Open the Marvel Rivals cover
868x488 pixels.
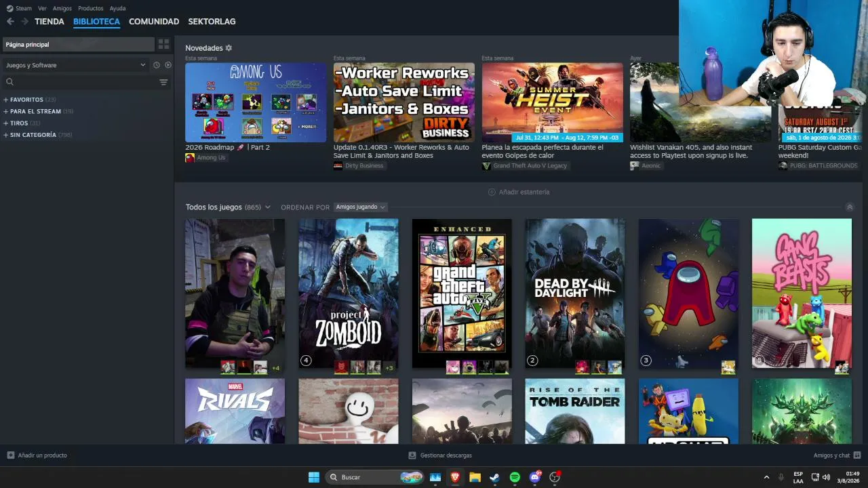(235, 411)
